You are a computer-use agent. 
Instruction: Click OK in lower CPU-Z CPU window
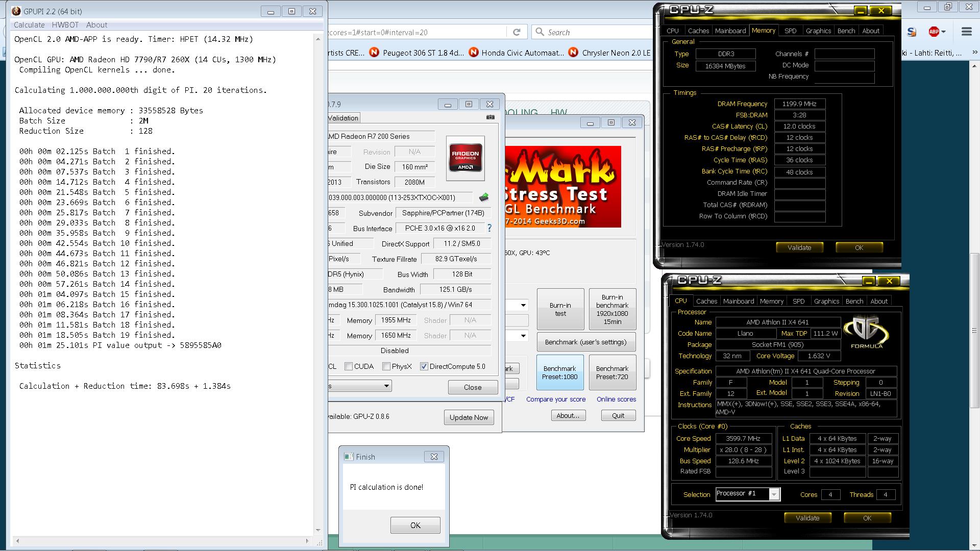coord(867,518)
